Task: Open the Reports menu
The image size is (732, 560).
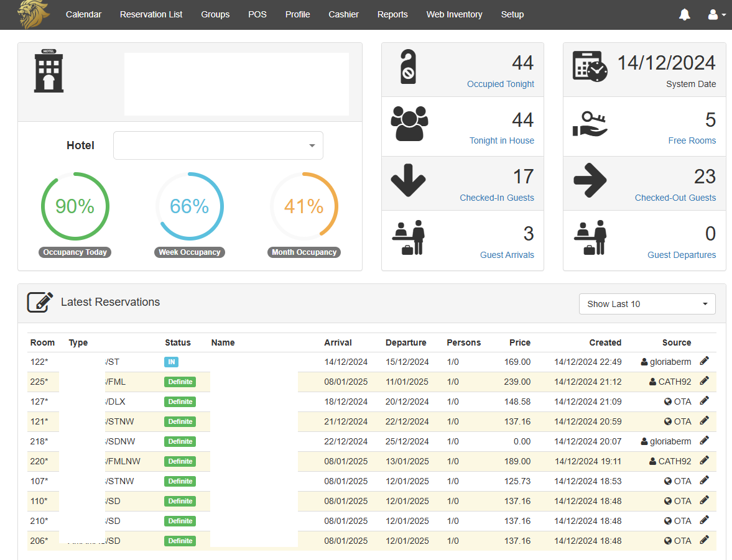Action: tap(392, 14)
